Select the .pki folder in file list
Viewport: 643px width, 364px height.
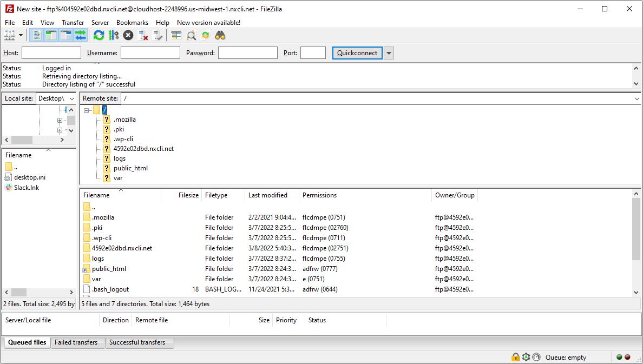(97, 228)
